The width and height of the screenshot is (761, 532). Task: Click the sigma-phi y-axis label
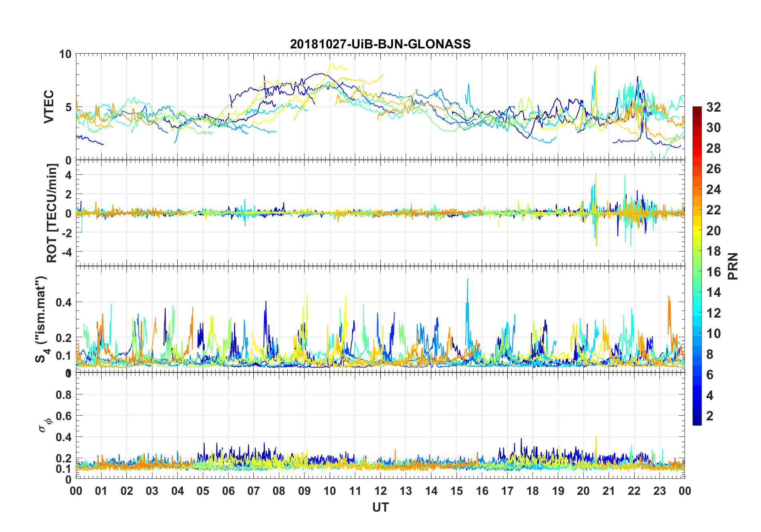coord(45,425)
